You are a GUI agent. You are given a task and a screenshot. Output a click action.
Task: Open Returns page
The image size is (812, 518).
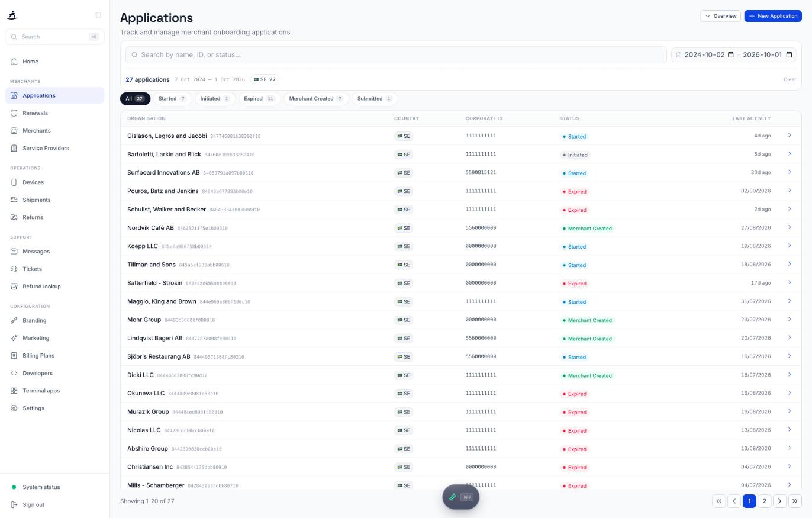(54, 217)
